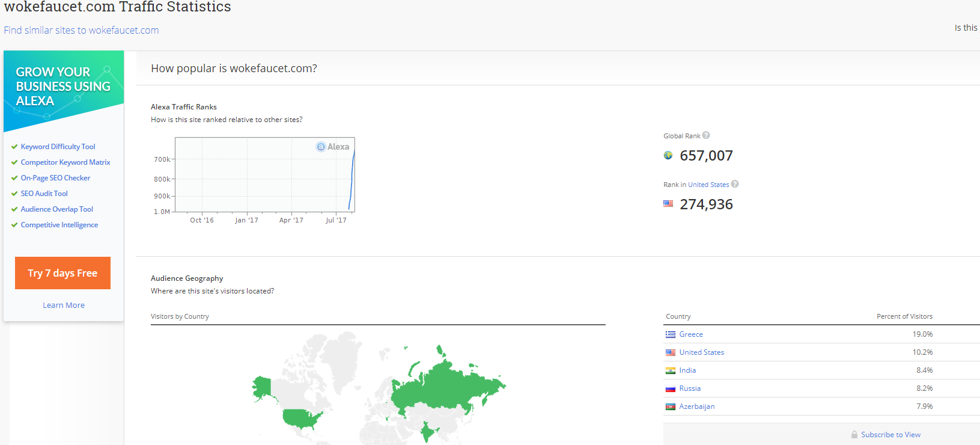
Task: Click Azerbaijan visitor percentage 7.9%
Action: [924, 407]
